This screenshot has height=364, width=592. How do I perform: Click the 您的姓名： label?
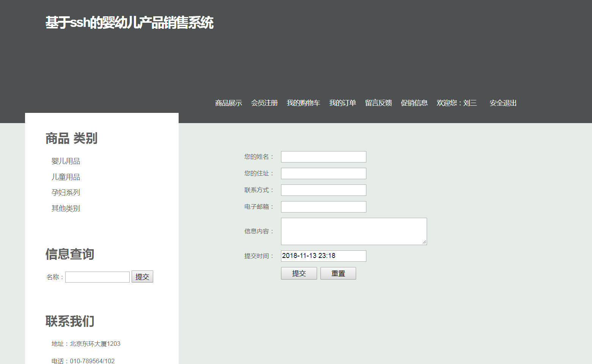click(x=259, y=157)
